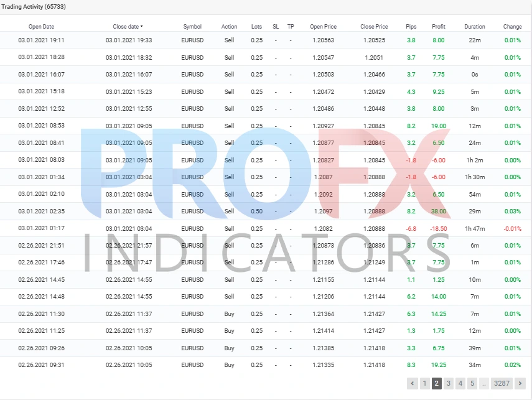532x400 pixels.
Task: Click pips value -6.8
Action: (x=411, y=229)
